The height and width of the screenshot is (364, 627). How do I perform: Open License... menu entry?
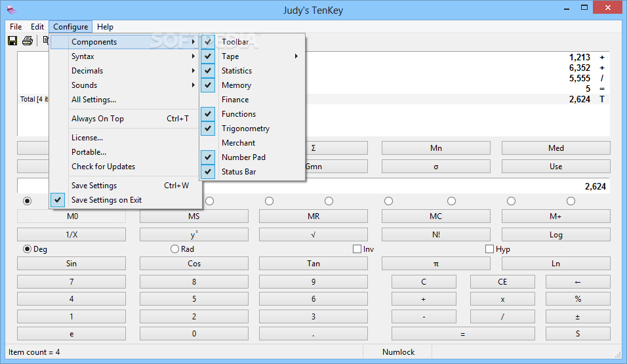(125, 138)
